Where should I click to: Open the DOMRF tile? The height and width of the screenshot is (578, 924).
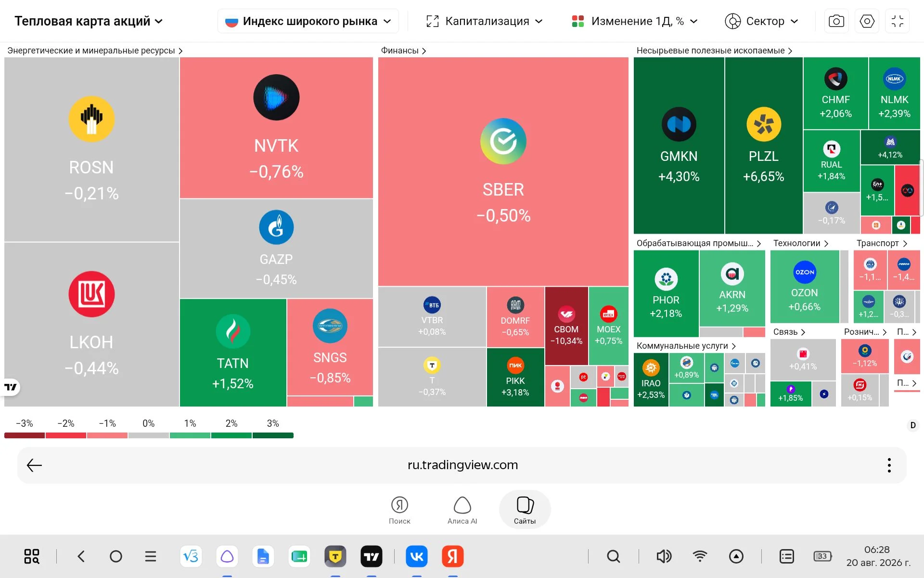(x=515, y=317)
